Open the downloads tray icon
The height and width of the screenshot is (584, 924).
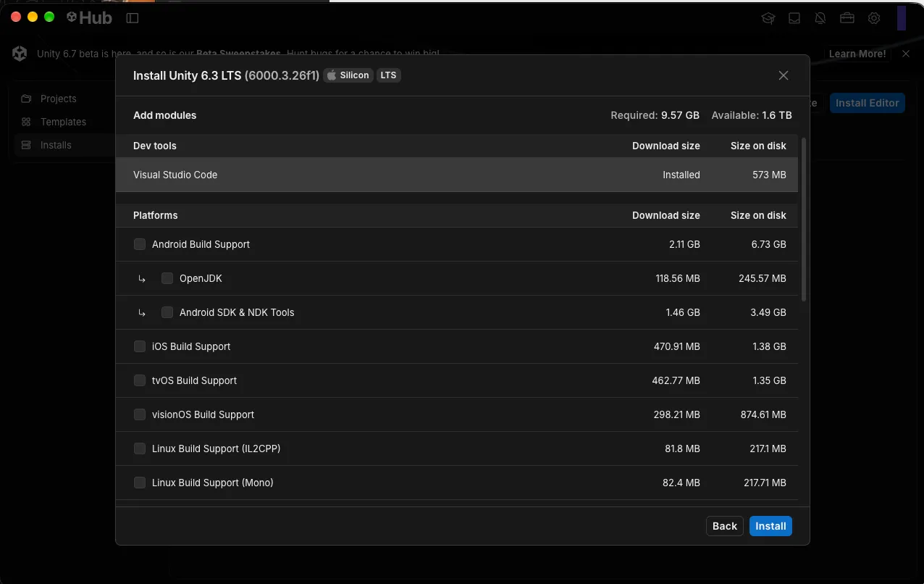pos(794,18)
